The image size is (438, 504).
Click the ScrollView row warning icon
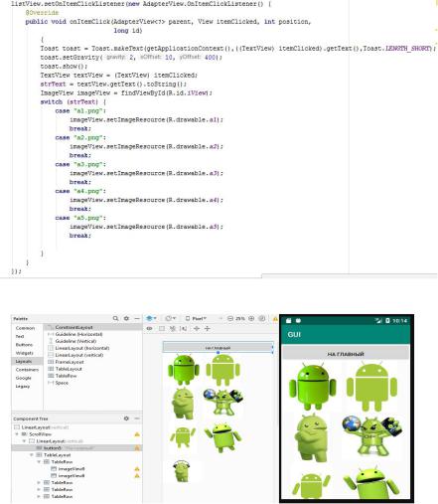coord(137,434)
